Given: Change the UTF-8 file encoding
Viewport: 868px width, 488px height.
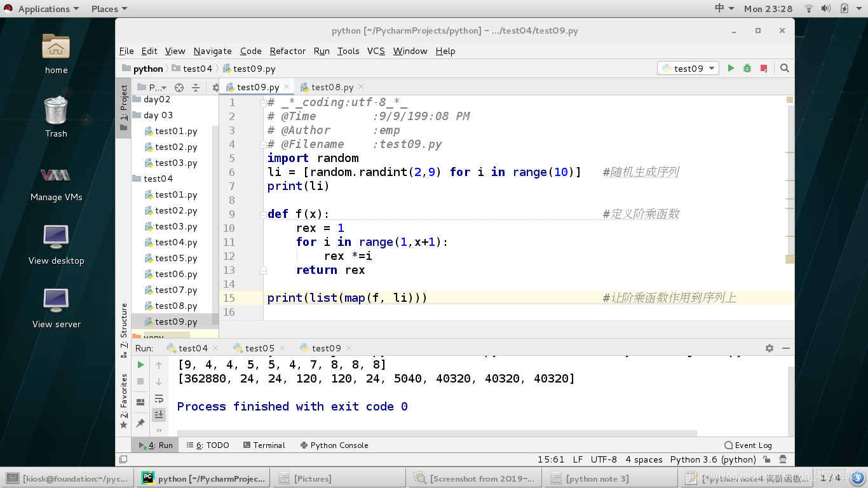Looking at the screenshot, I should point(604,459).
